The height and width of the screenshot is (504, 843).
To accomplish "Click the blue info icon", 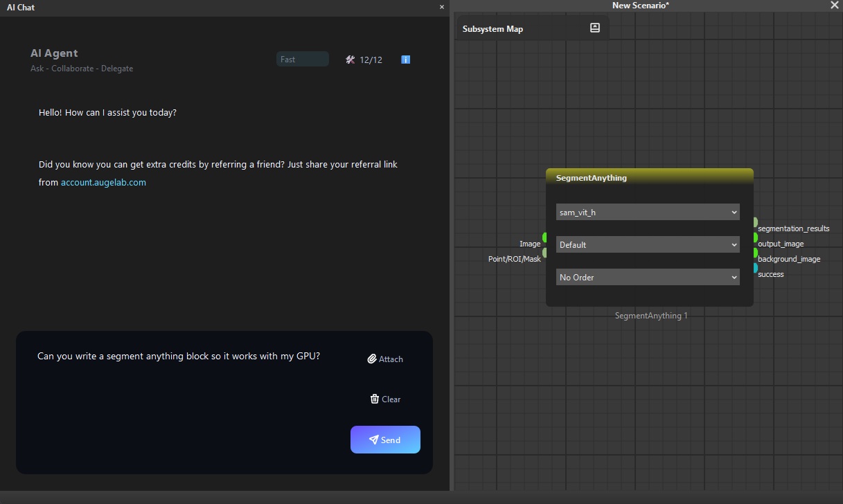I will 406,60.
